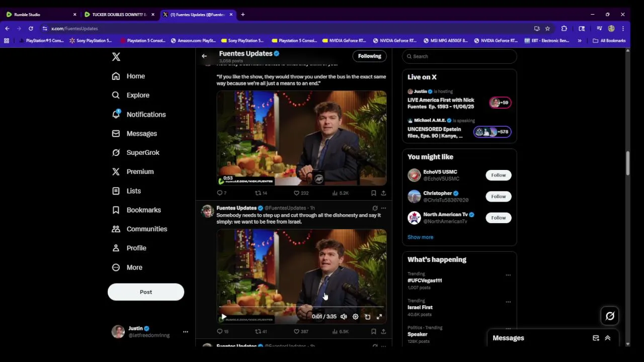
Task: Open Bookmarks in the sidebar
Action: point(136,210)
